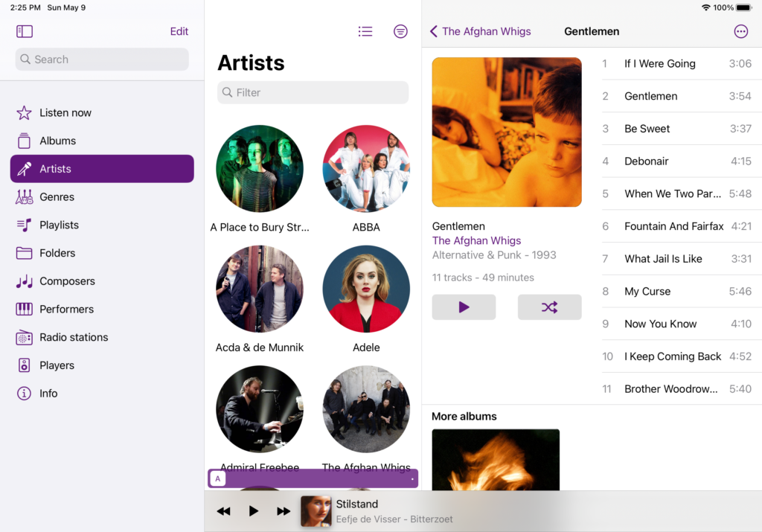762x532 pixels.
Task: Click the Composers notes icon
Action: [x=25, y=281]
